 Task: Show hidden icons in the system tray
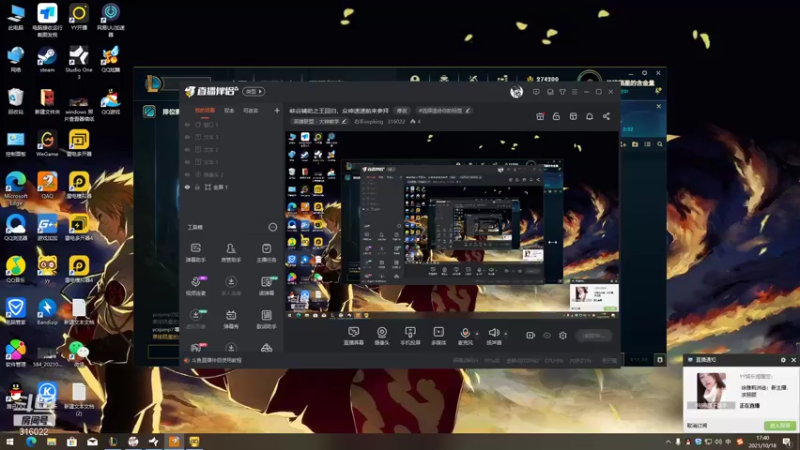click(668, 442)
